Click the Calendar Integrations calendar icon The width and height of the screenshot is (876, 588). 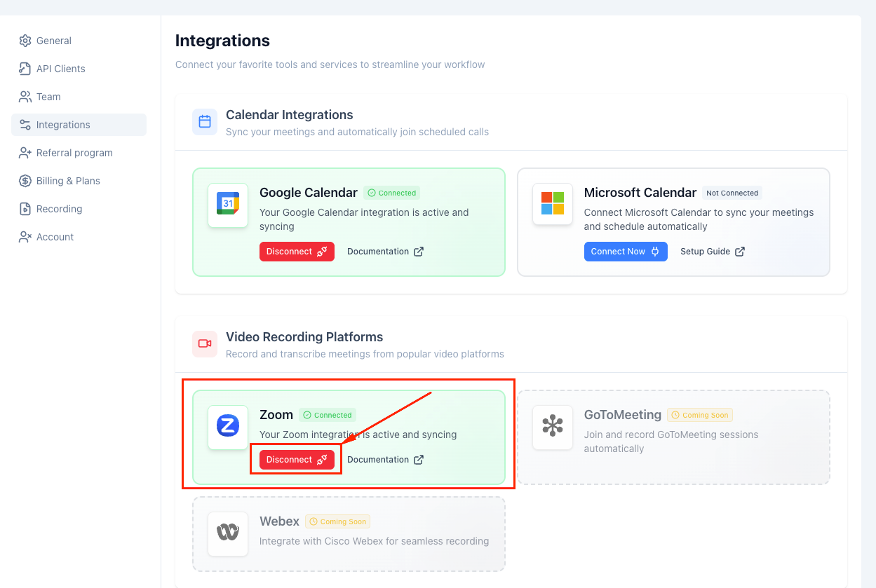tap(204, 122)
